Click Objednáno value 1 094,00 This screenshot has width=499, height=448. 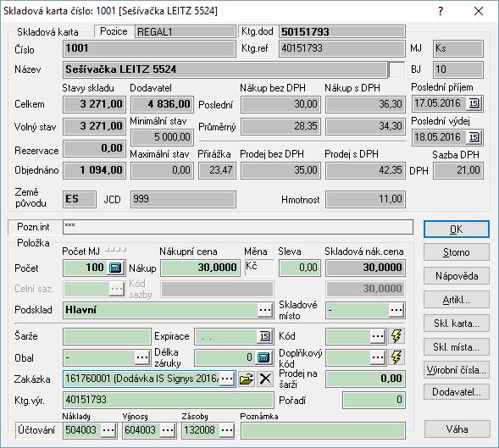[x=95, y=170]
